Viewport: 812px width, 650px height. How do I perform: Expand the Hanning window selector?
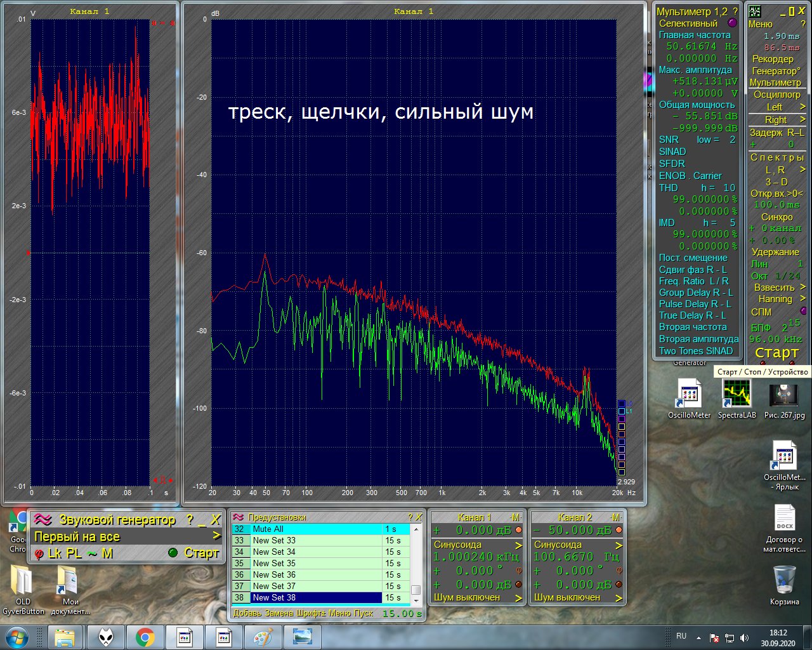tap(803, 299)
